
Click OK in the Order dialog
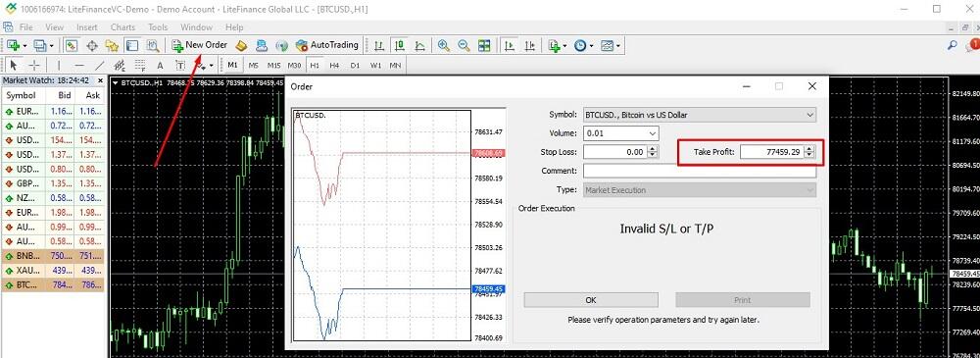591,300
